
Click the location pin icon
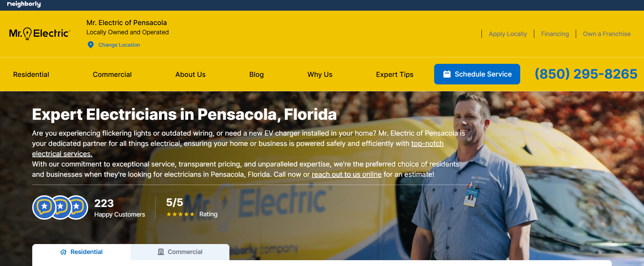[91, 45]
